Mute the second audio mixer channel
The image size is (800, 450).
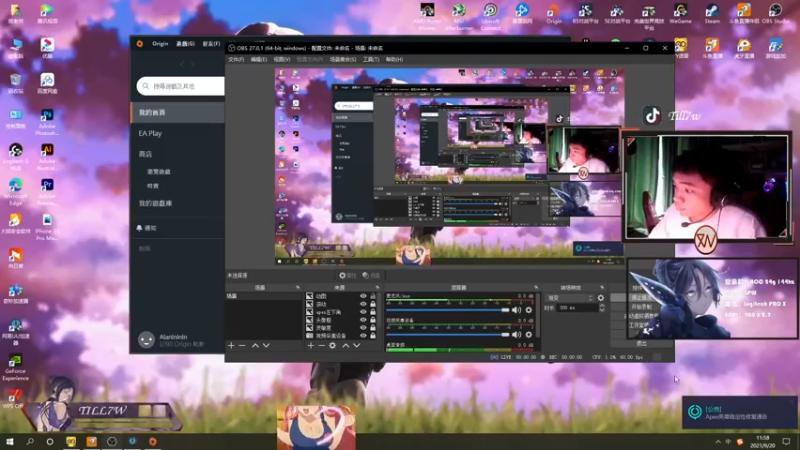pyautogui.click(x=517, y=335)
